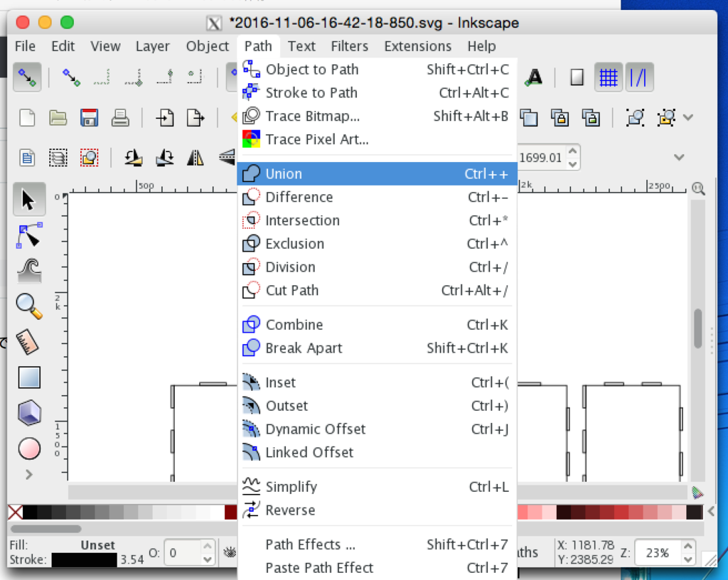Open color management icon near scrollbar
The width and height of the screenshot is (728, 580).
[x=697, y=493]
